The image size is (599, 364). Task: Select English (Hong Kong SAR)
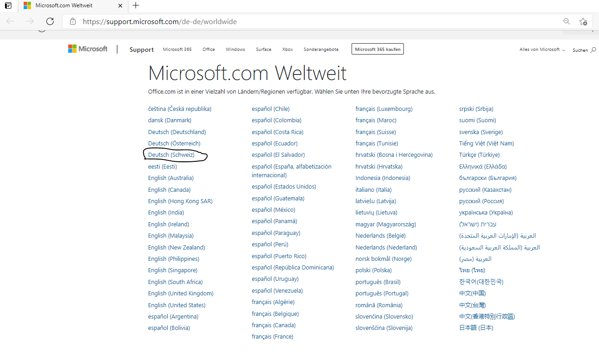coord(180,201)
